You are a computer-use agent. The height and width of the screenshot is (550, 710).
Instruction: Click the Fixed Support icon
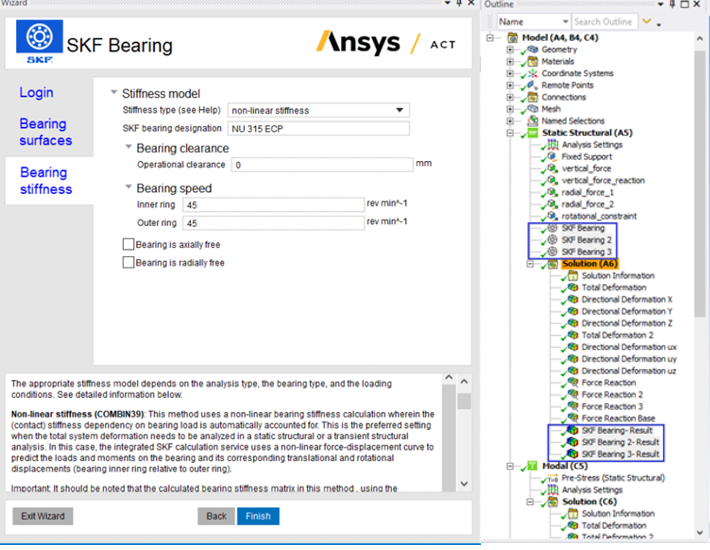pyautogui.click(x=552, y=157)
